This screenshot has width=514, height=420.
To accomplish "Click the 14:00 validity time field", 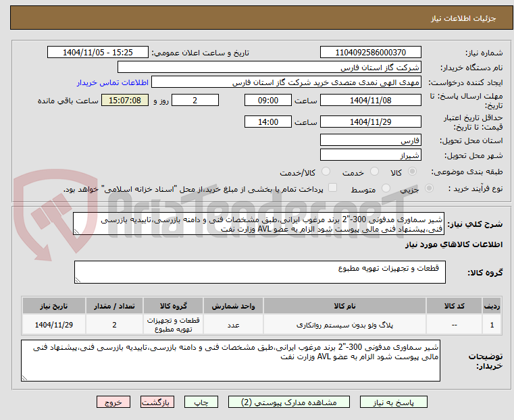I will 268,122.
